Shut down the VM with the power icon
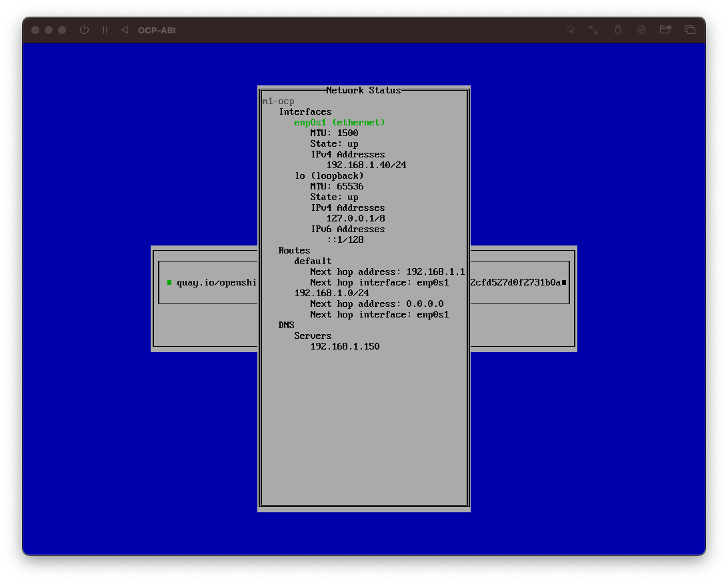 pyautogui.click(x=84, y=30)
